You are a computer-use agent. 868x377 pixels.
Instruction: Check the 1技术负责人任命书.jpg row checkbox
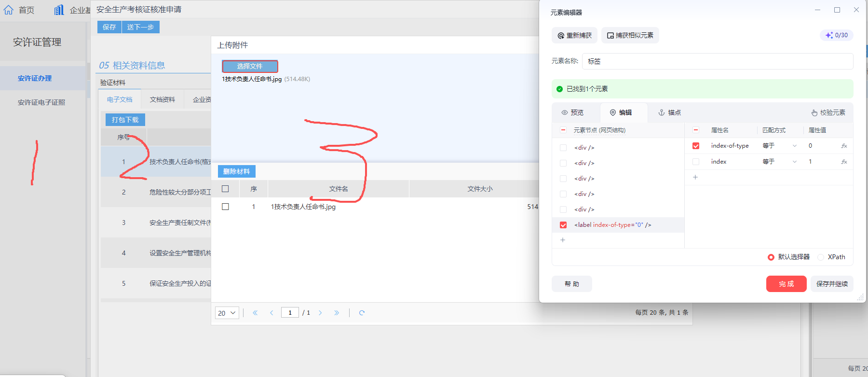225,207
